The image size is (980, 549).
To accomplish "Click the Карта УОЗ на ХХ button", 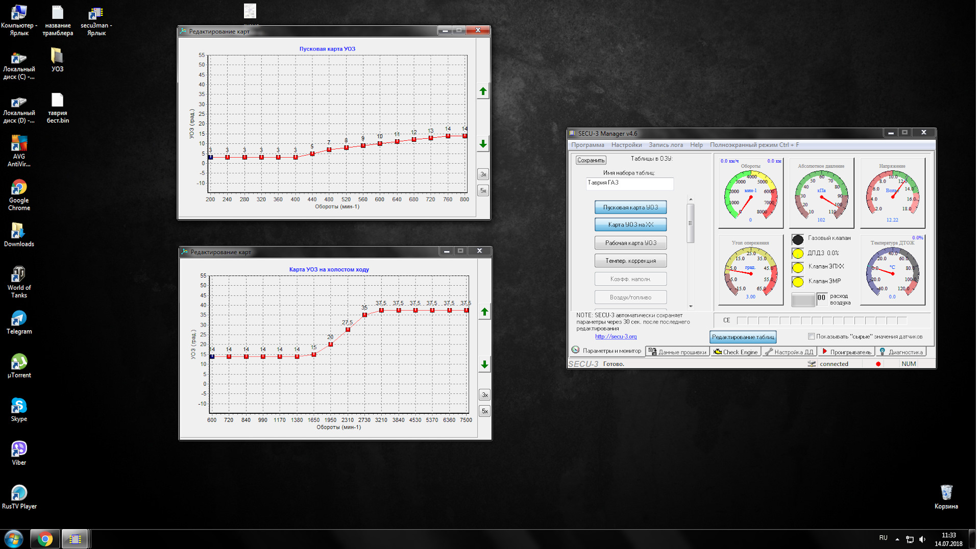I will 630,224.
